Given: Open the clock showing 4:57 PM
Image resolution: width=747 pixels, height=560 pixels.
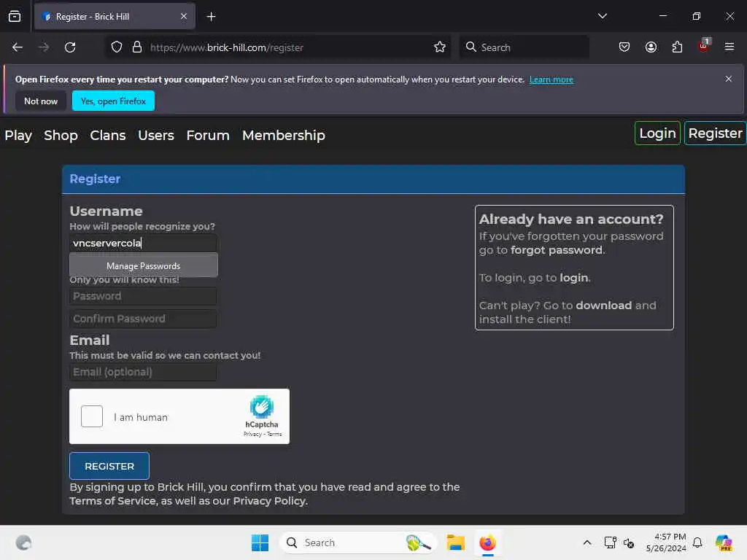Looking at the screenshot, I should (x=665, y=542).
